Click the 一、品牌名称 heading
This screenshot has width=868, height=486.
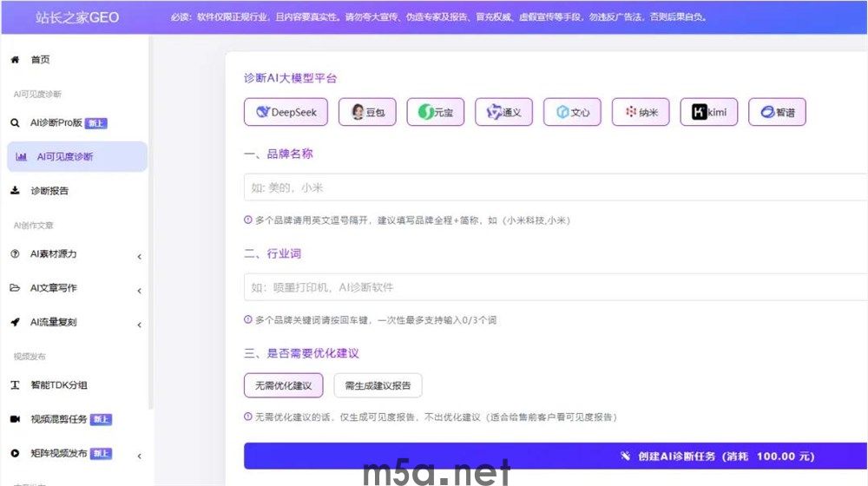[279, 154]
